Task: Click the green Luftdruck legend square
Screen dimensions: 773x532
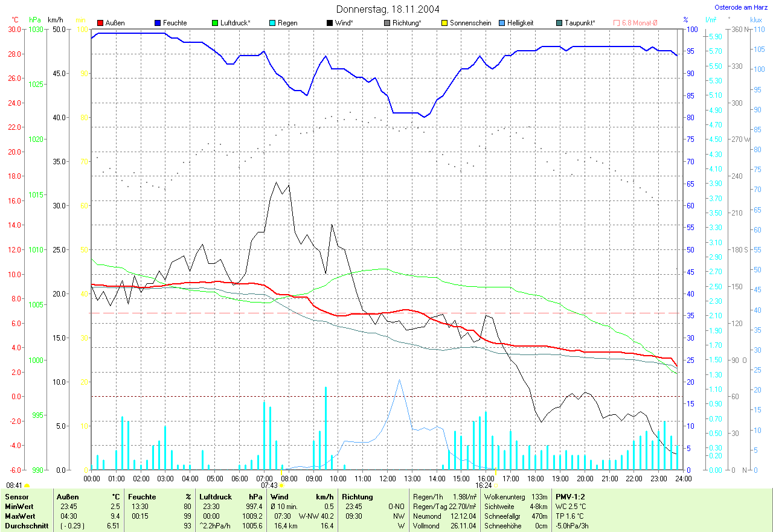Action: [216, 23]
